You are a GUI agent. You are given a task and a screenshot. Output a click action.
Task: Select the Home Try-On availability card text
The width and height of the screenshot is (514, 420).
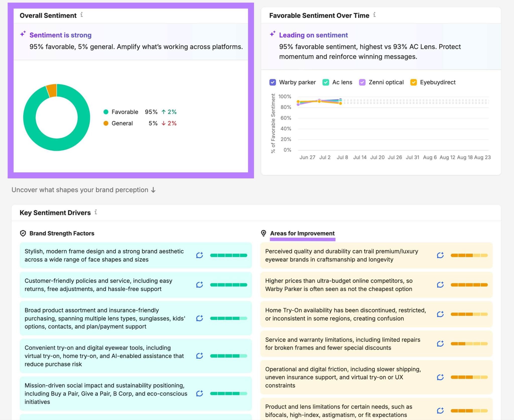(346, 314)
